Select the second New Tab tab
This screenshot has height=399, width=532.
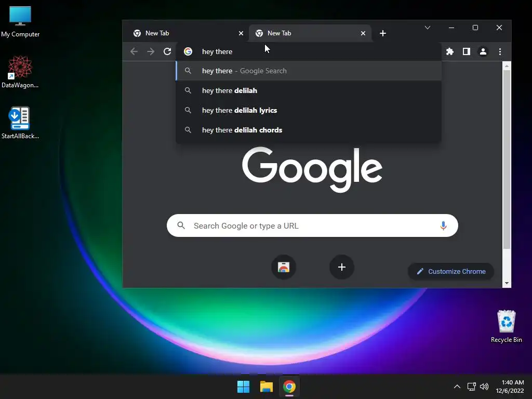310,33
